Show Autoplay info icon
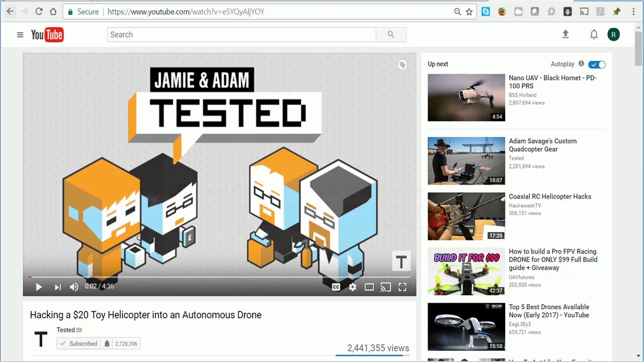The height and width of the screenshot is (362, 644). click(x=581, y=64)
